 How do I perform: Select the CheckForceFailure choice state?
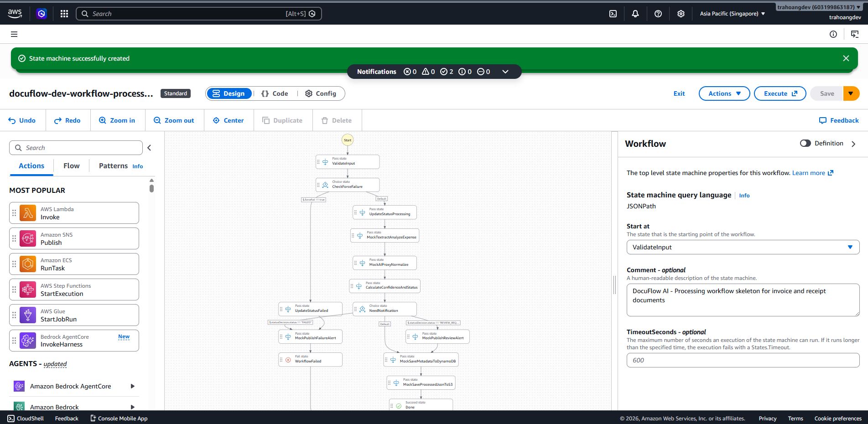click(x=348, y=185)
